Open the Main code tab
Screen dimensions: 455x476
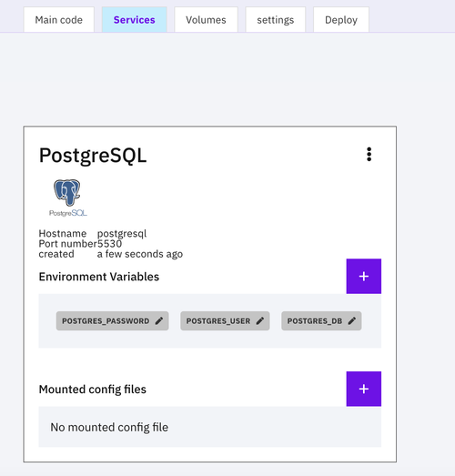point(59,20)
